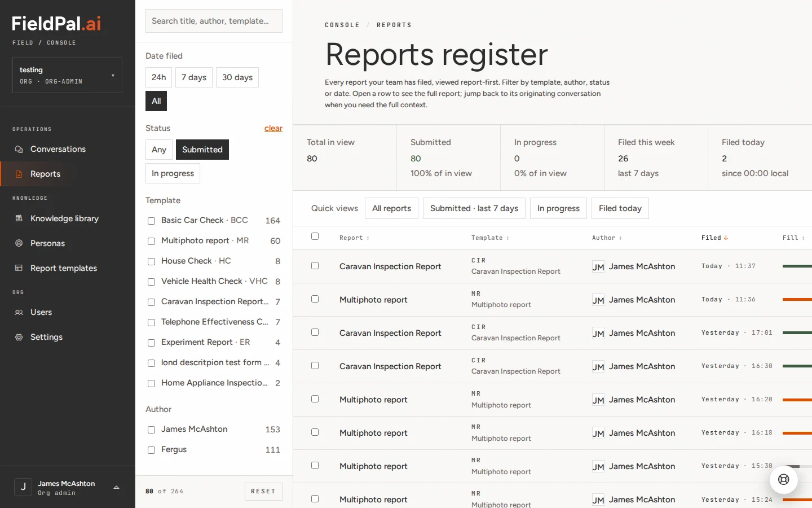812x508 pixels.
Task: Check the James McAshton author filter
Action: point(151,430)
